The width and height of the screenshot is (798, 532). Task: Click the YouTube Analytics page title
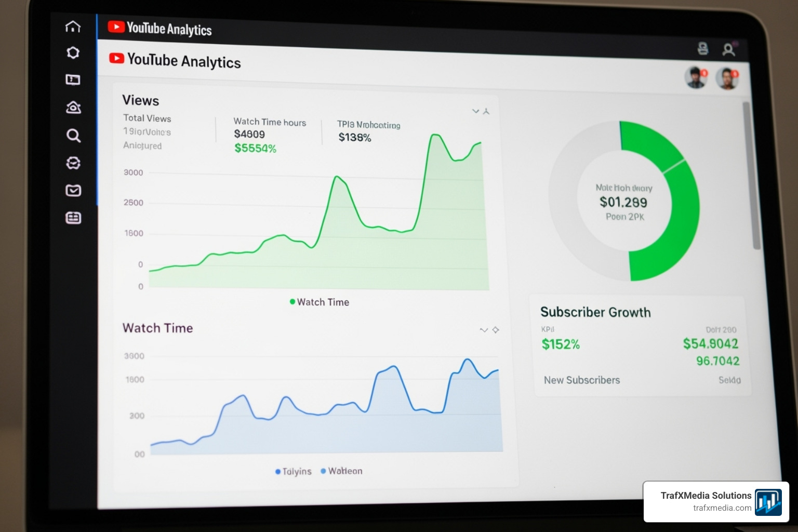click(184, 61)
